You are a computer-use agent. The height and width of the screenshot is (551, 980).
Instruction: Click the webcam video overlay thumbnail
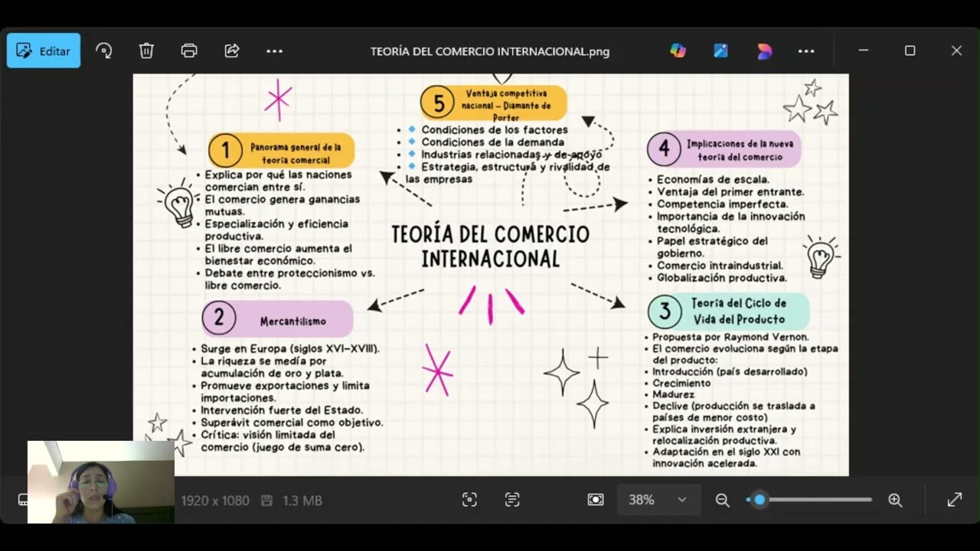(101, 482)
